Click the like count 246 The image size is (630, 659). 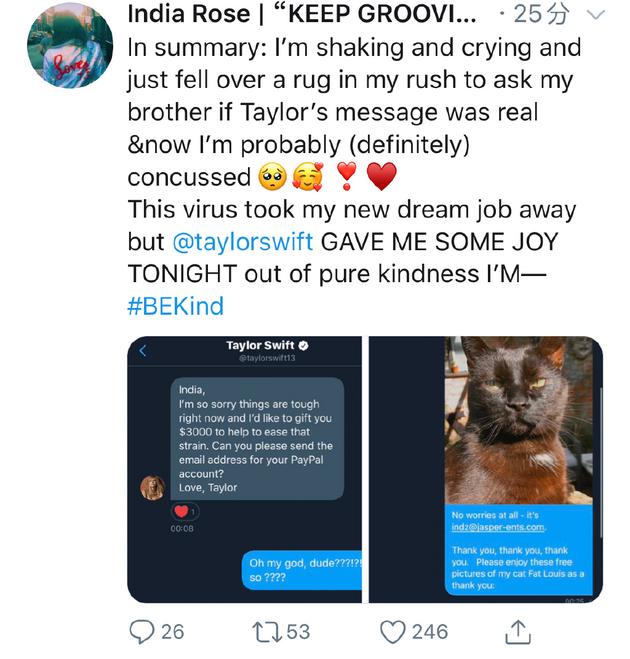point(430,631)
